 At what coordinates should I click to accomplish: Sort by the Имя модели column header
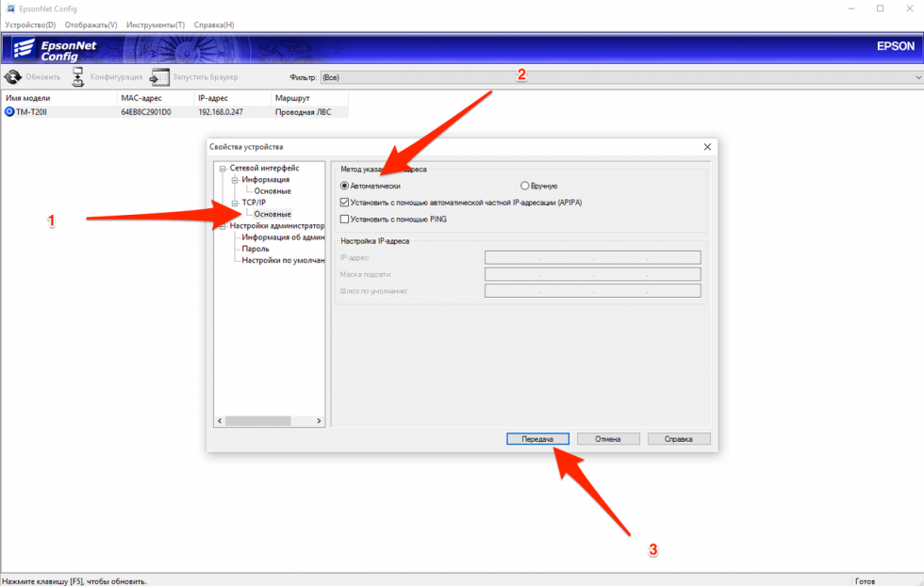coord(59,98)
